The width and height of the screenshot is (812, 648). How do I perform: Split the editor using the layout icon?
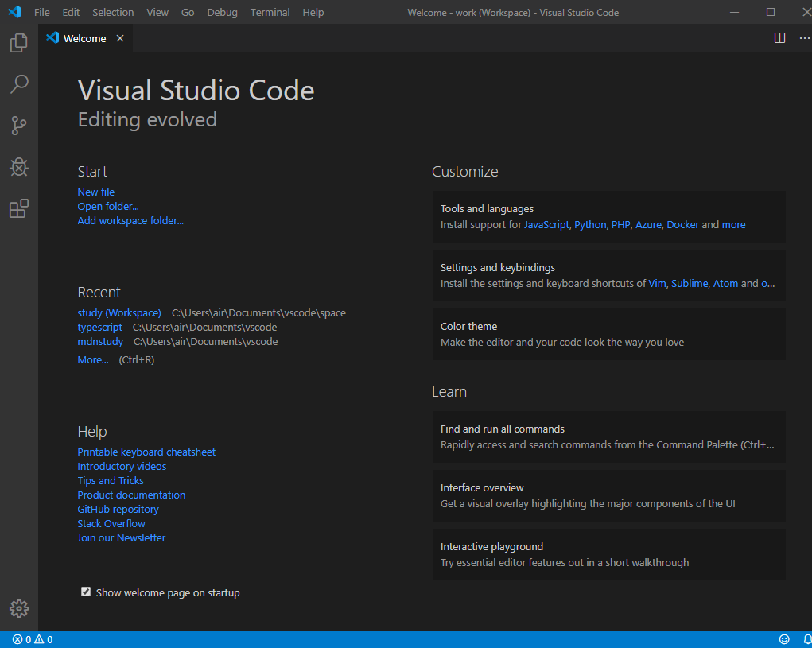coord(779,37)
